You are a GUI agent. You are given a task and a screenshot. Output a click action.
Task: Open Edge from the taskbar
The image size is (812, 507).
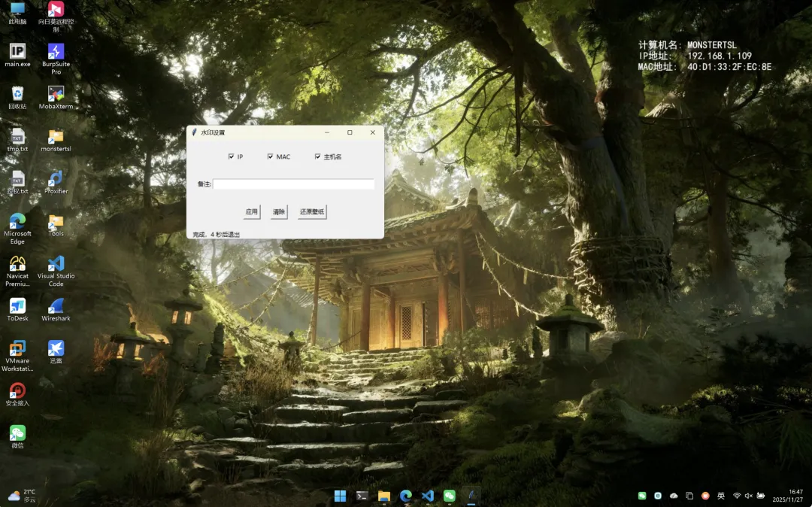point(405,496)
